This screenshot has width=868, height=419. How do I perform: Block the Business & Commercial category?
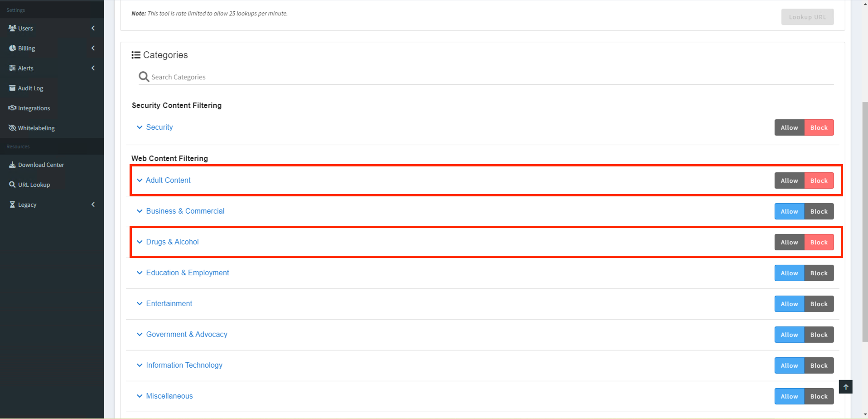(818, 211)
